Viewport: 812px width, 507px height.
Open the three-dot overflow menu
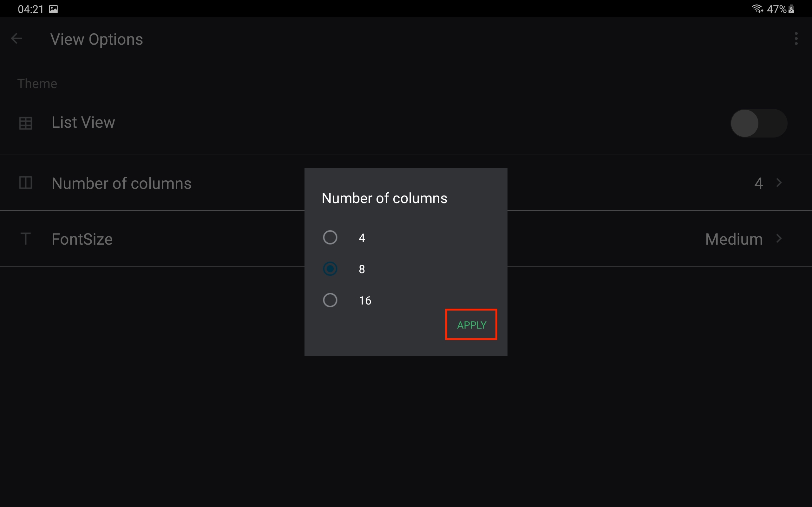tap(796, 39)
